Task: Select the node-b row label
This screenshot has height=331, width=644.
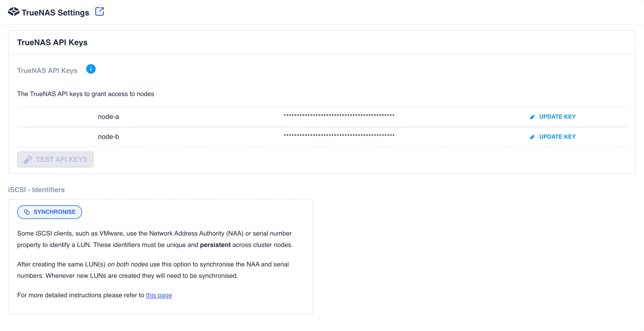Action: [x=108, y=137]
